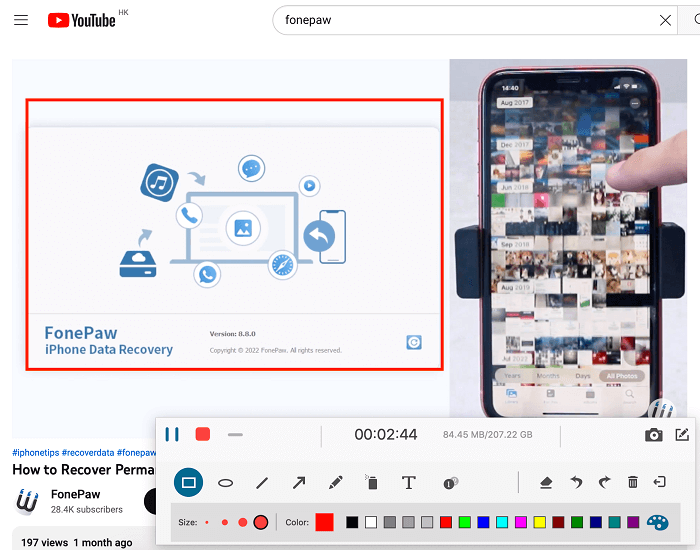Viewport: 700px width, 550px height.
Task: Pick the bright green color swatch
Action: click(464, 522)
